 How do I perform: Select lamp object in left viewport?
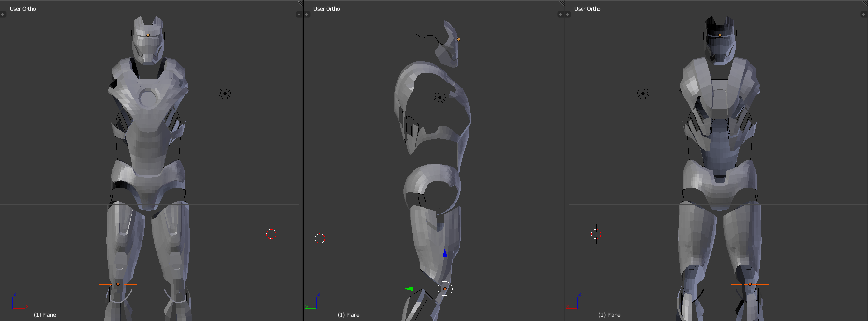[x=225, y=93]
